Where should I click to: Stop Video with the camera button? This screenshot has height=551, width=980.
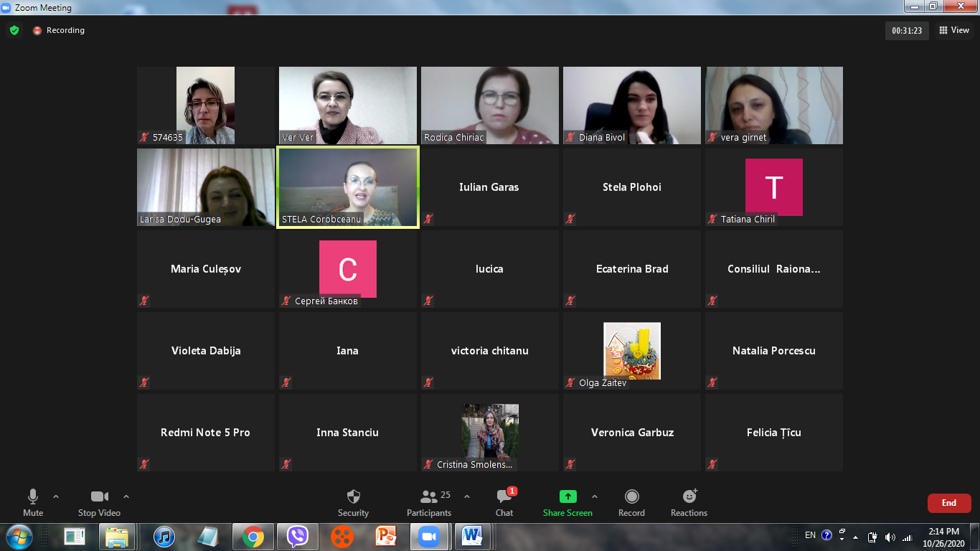pos(99,497)
